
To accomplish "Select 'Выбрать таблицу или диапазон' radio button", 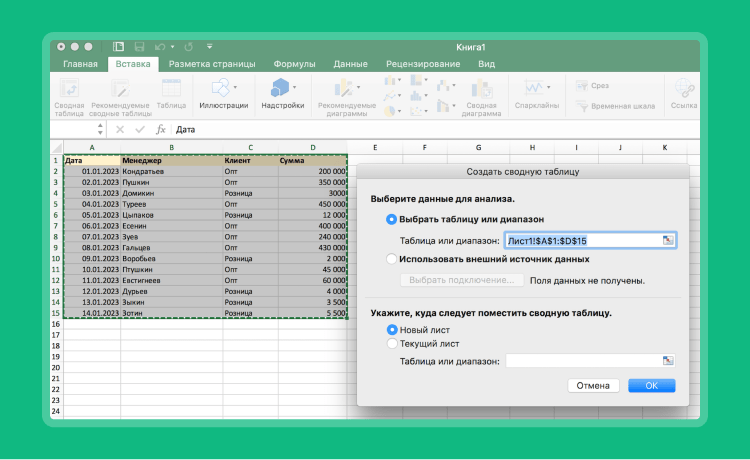I will pos(391,219).
